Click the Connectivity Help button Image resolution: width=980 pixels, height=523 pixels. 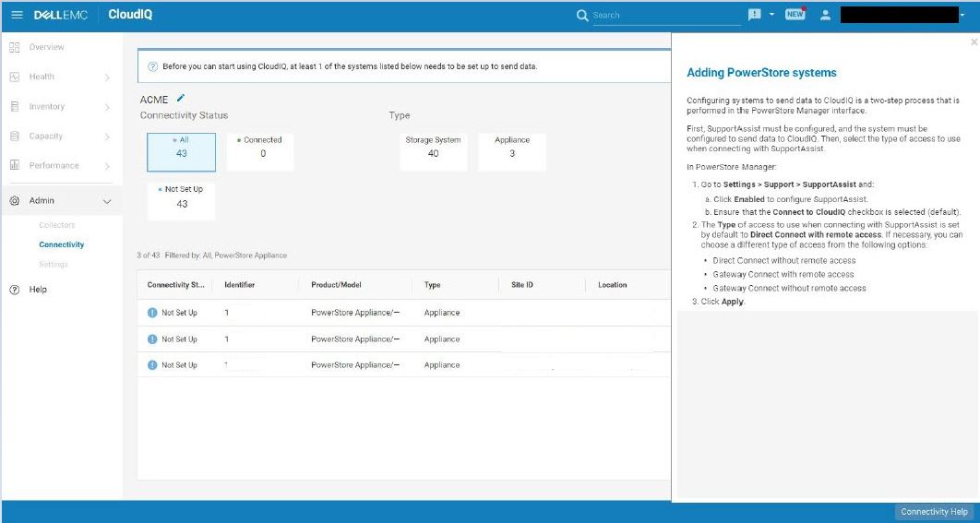coord(934,512)
